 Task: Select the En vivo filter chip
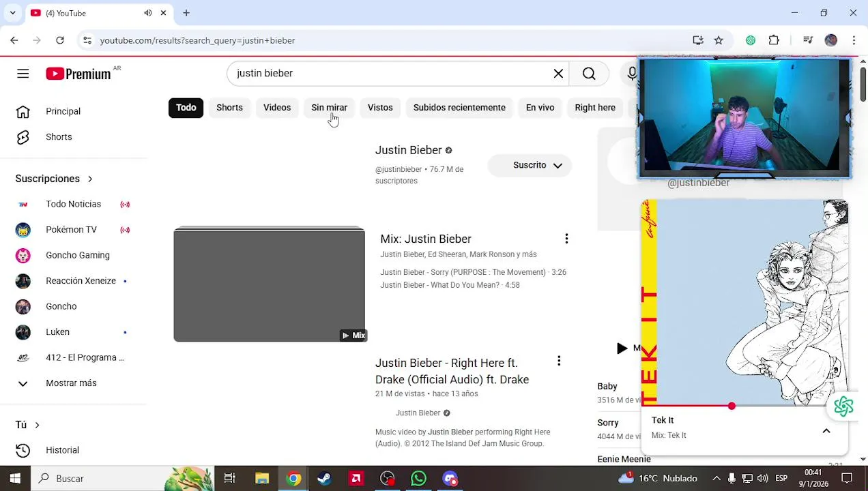click(x=540, y=108)
